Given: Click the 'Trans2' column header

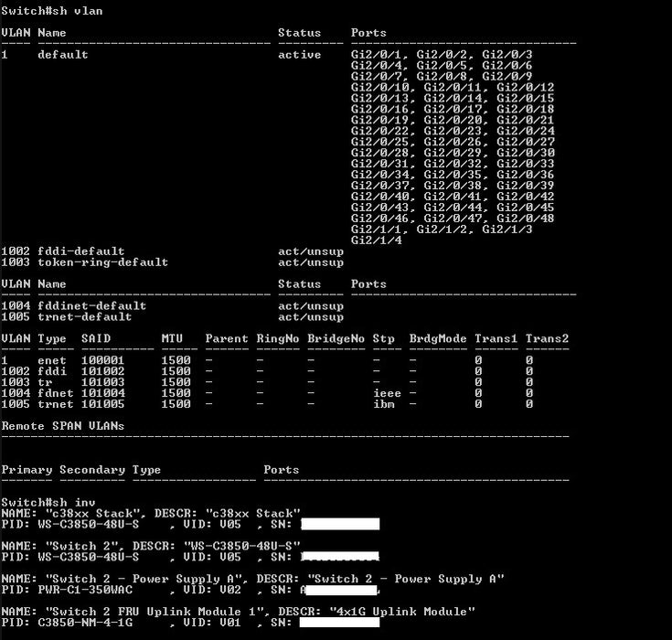Looking at the screenshot, I should coord(548,338).
